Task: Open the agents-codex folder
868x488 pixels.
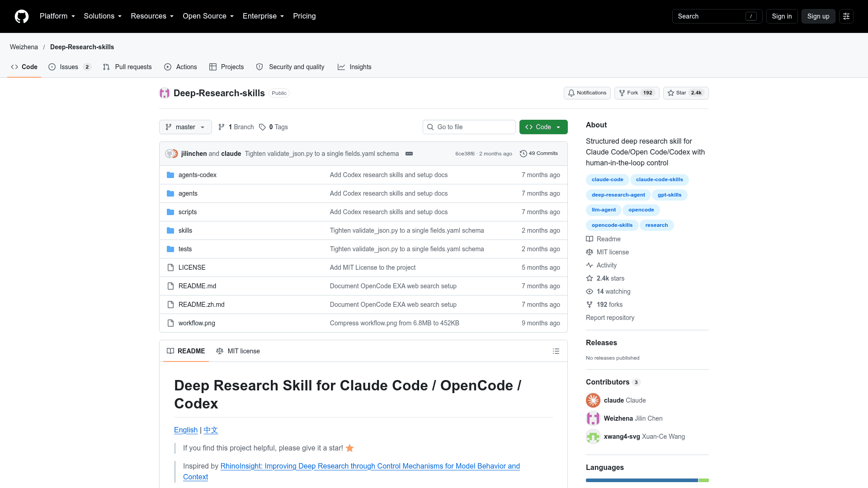Action: tap(198, 175)
